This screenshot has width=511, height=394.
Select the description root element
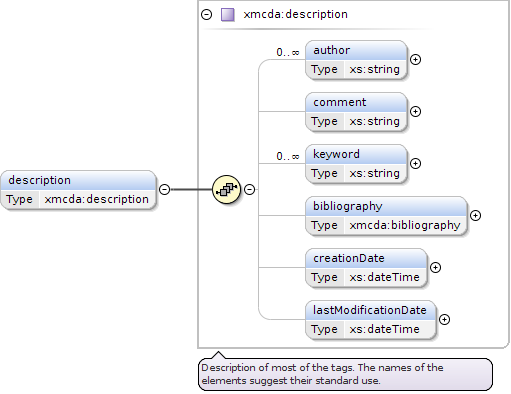click(x=78, y=190)
